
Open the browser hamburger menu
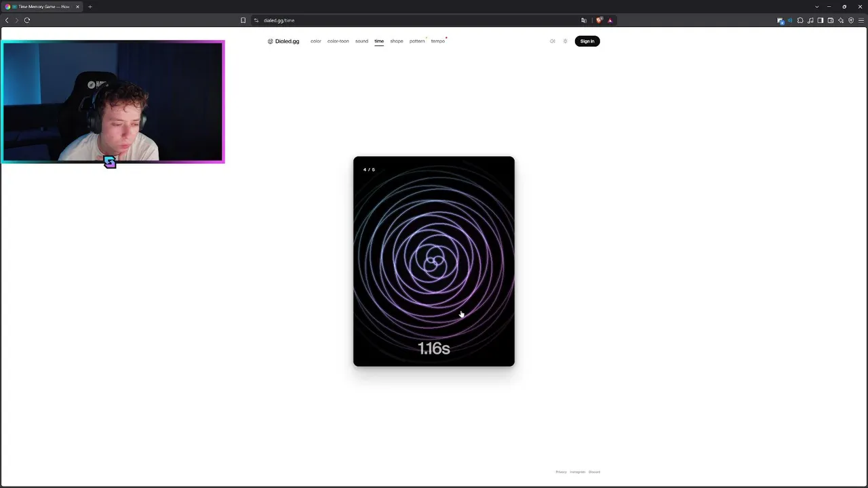click(861, 20)
